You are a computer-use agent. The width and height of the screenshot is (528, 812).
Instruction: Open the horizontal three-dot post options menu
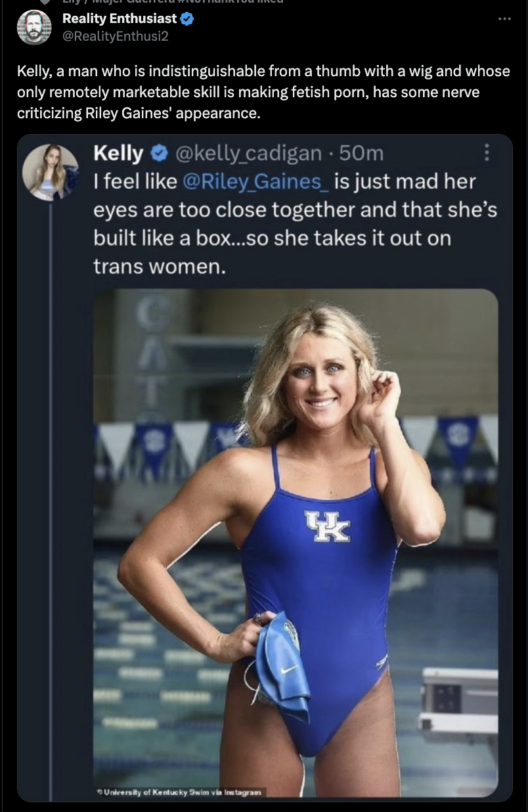coord(504,19)
